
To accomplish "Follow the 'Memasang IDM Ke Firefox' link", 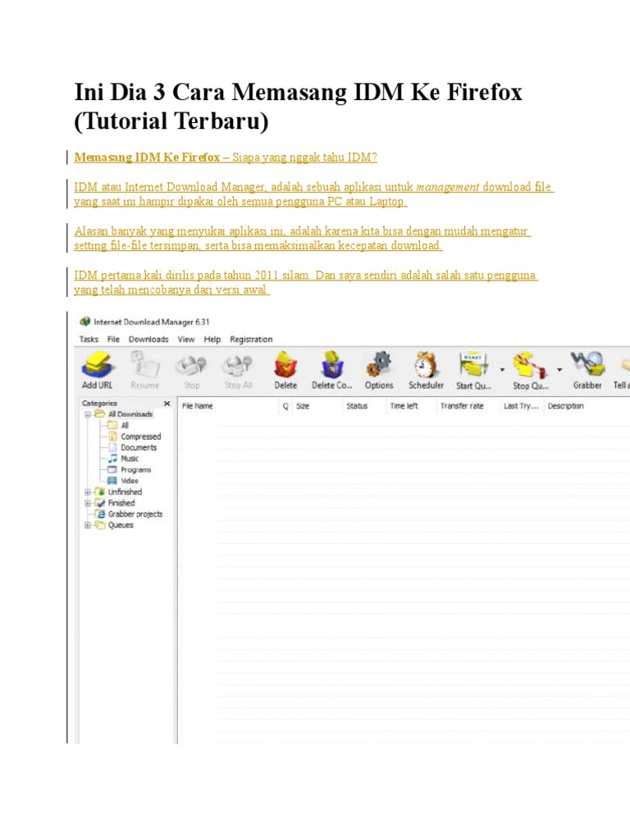I will click(x=147, y=157).
